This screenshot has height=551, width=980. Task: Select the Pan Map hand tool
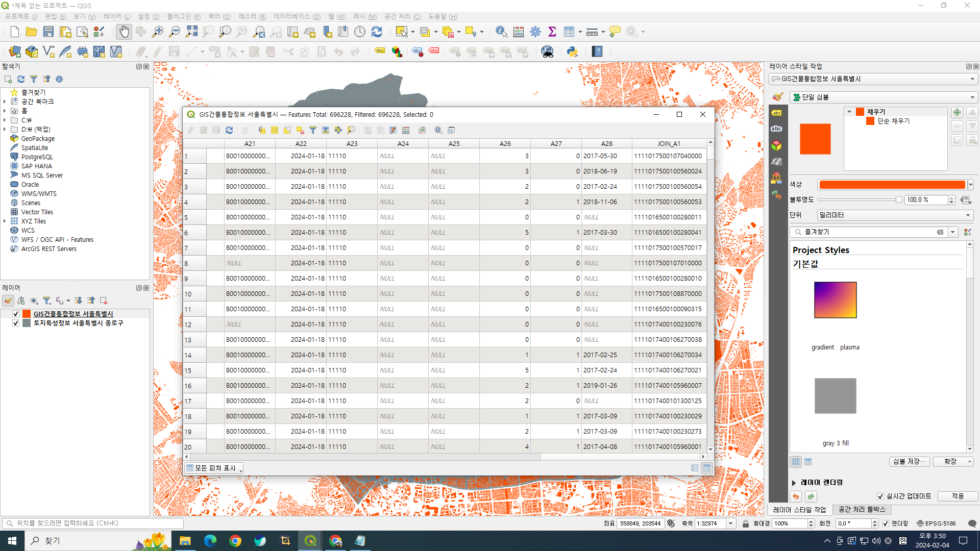tap(124, 32)
